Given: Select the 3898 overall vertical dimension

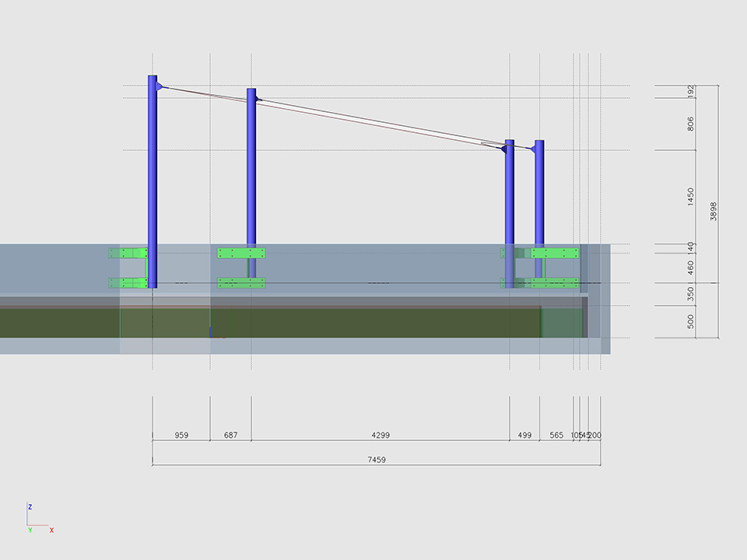Looking at the screenshot, I should click(x=714, y=212).
